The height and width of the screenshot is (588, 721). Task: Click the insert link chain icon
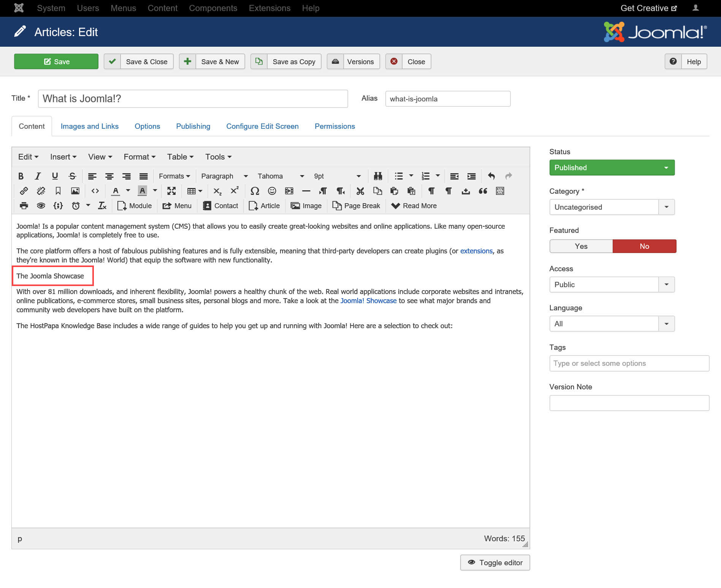pyautogui.click(x=24, y=191)
